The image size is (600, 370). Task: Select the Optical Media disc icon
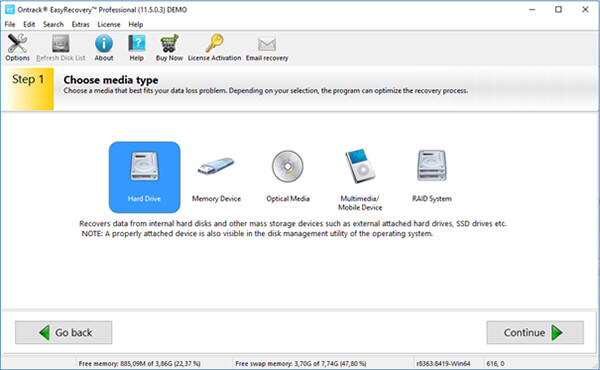coord(288,166)
